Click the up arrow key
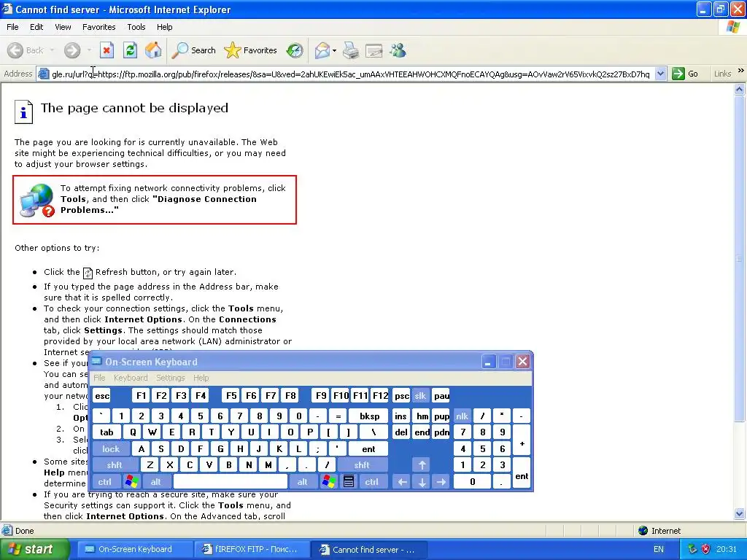Screen dimensions: 747x560 point(422,465)
